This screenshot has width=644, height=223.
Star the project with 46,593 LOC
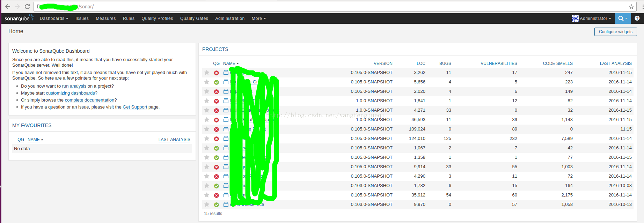[207, 120]
